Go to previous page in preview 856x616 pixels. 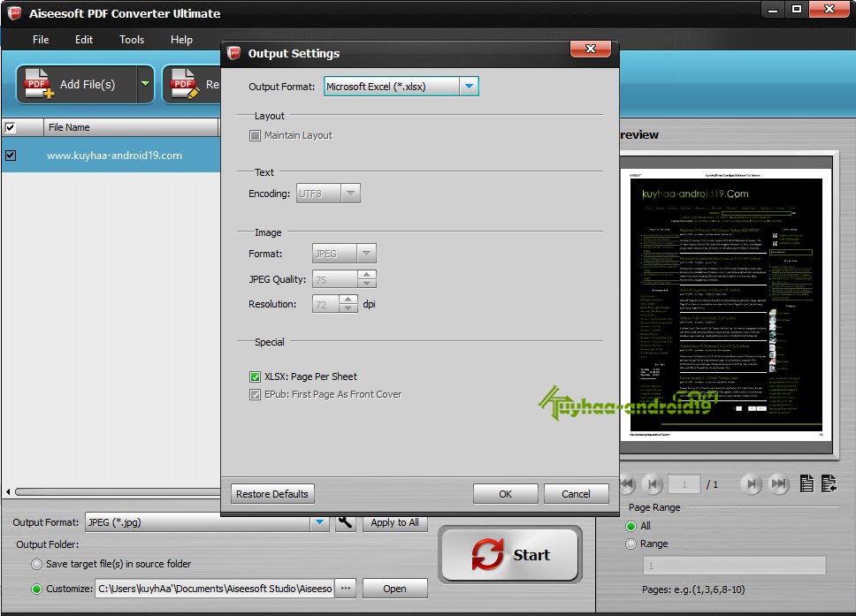click(x=652, y=483)
